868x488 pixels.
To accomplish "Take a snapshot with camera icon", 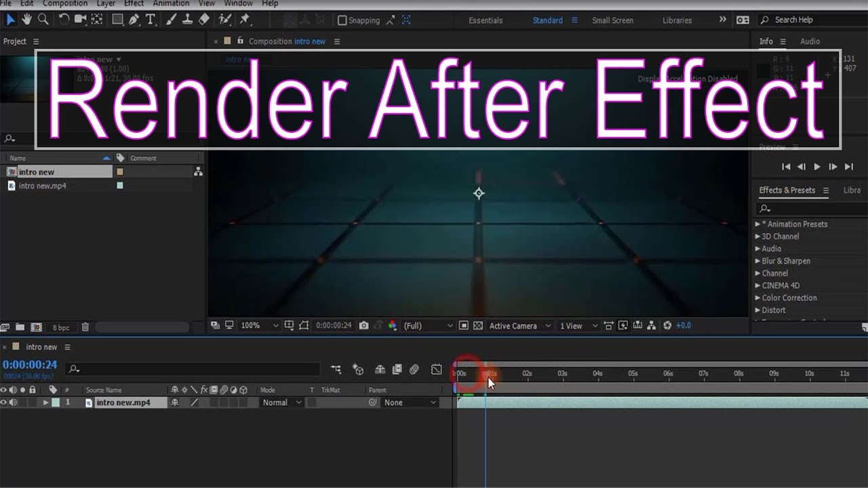I will (364, 326).
